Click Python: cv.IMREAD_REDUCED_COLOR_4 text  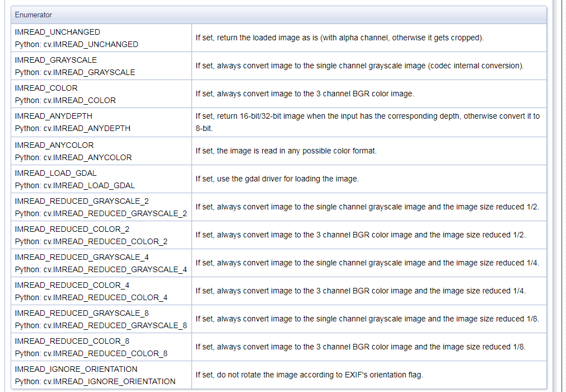click(x=91, y=297)
